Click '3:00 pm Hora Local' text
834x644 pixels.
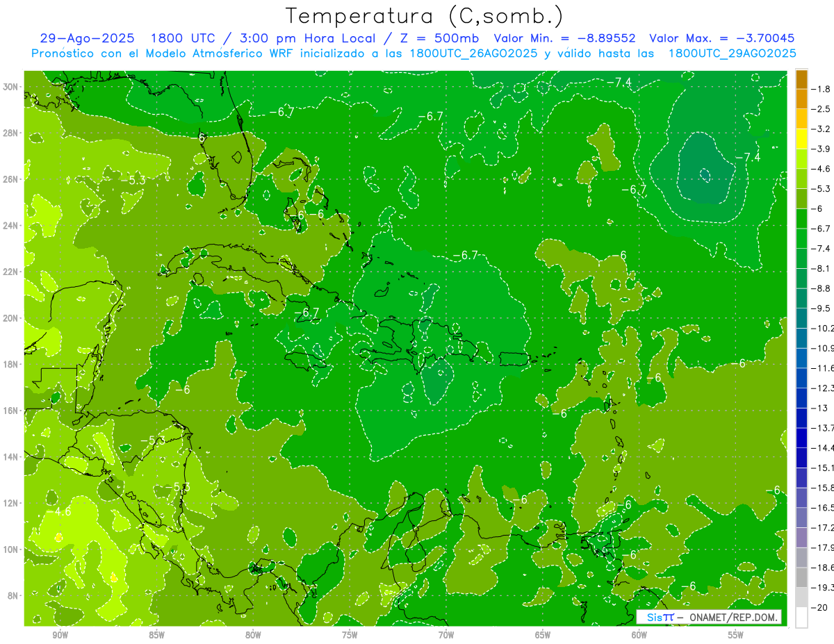click(306, 38)
